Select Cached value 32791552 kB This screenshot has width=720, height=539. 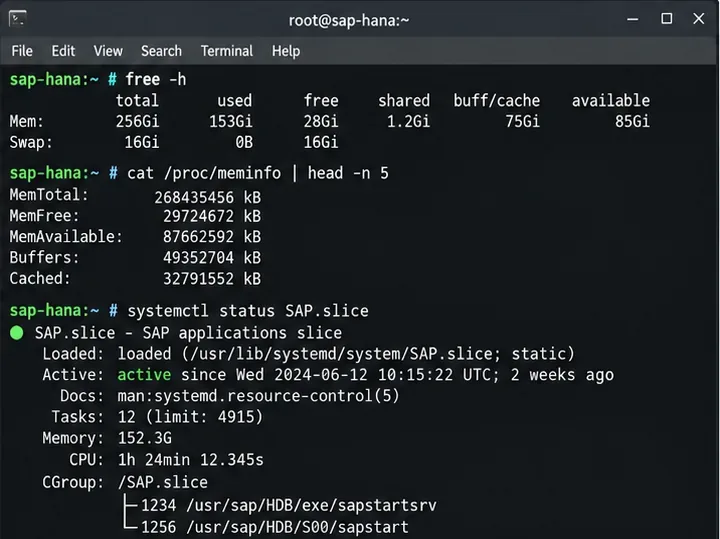click(212, 279)
